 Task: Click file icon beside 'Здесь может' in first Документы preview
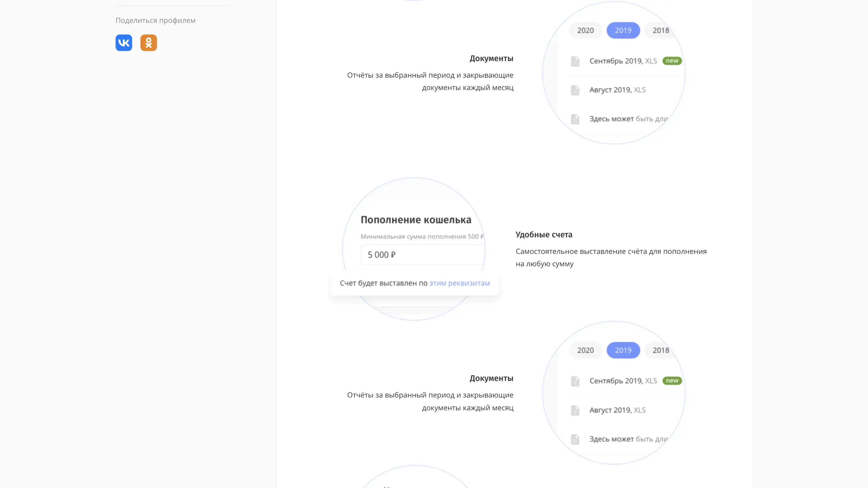point(575,119)
